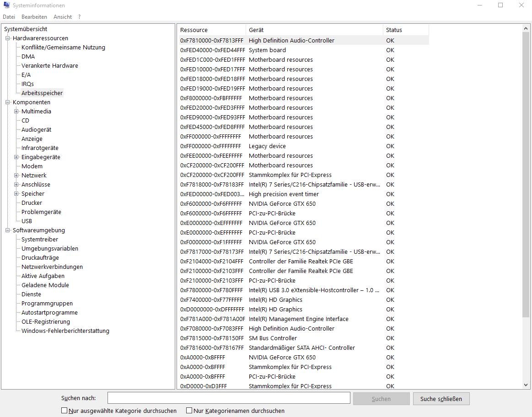Viewport: 532px width, 417px height.
Task: Select the Umgebungsvariablen tree item
Action: [50, 249]
